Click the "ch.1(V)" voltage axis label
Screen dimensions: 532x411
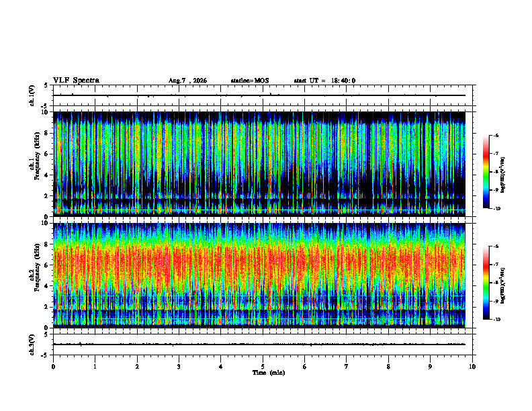(32, 95)
